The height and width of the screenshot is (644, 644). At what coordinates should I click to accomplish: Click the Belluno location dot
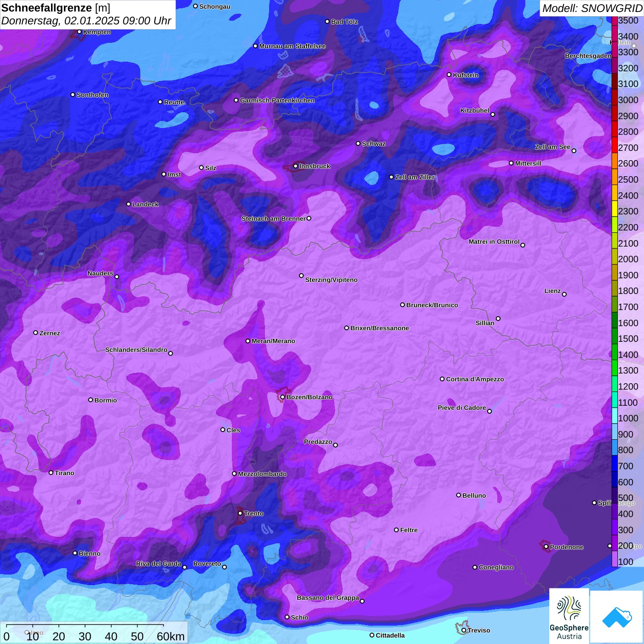click(459, 495)
